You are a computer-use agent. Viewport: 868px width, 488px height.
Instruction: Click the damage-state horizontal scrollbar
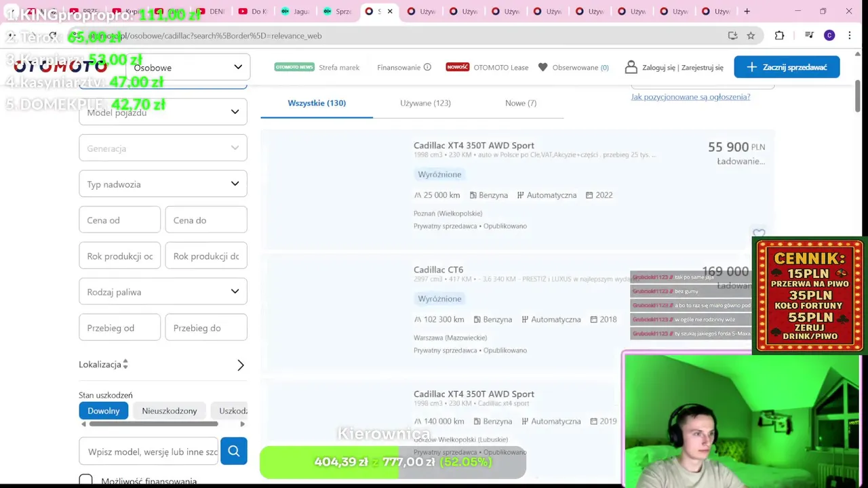(153, 424)
